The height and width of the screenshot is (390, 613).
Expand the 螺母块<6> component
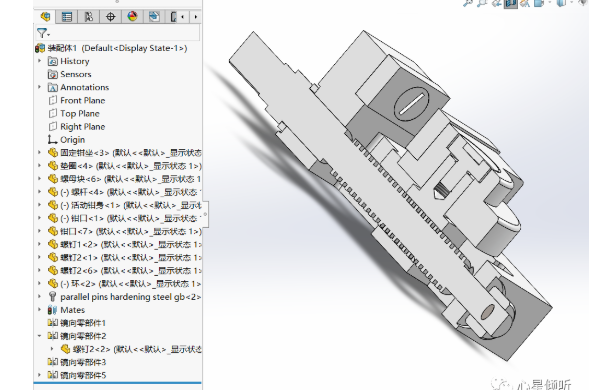coord(39,179)
